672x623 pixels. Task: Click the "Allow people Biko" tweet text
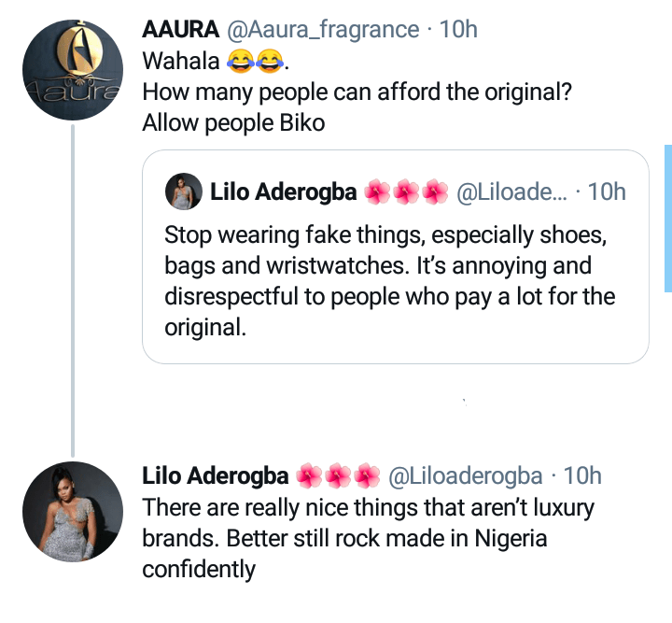233,122
